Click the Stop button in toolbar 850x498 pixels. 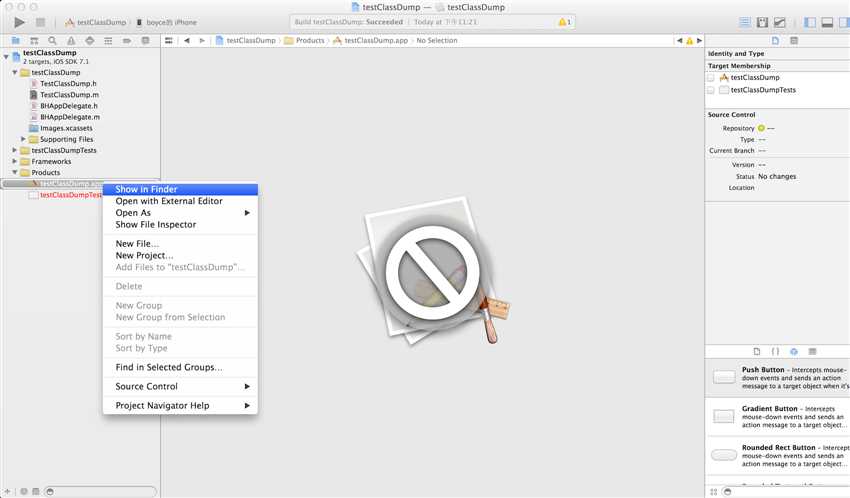click(x=40, y=22)
